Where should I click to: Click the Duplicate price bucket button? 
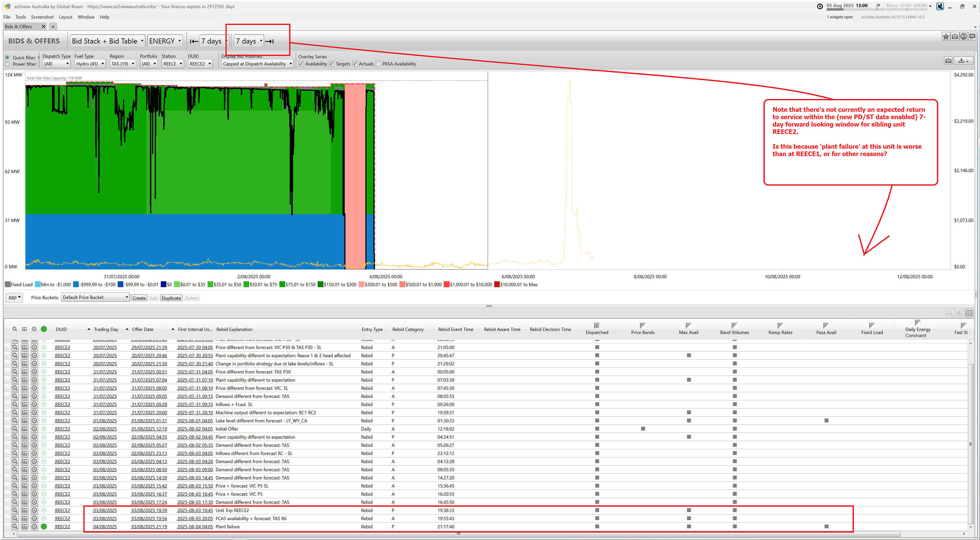coord(171,298)
